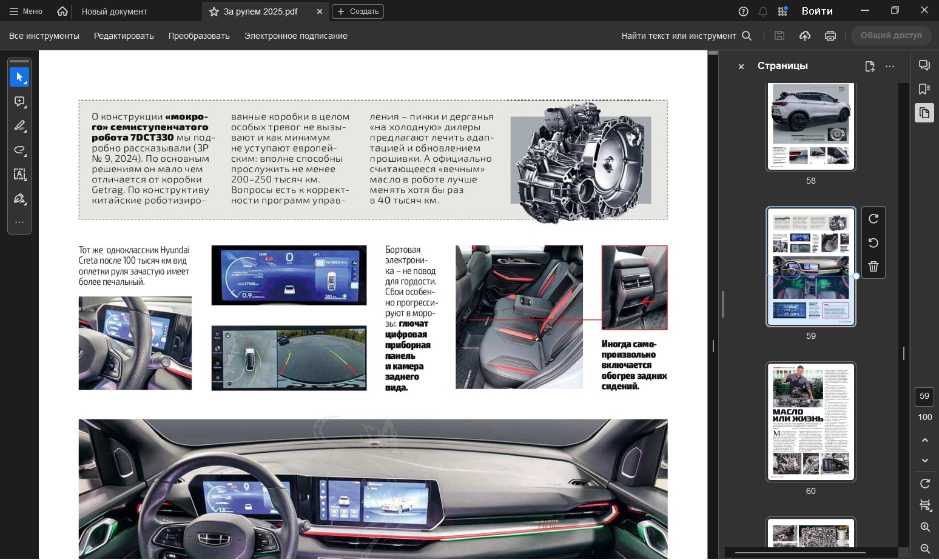Click the rear view camera photo
939x560 pixels.
tap(289, 358)
